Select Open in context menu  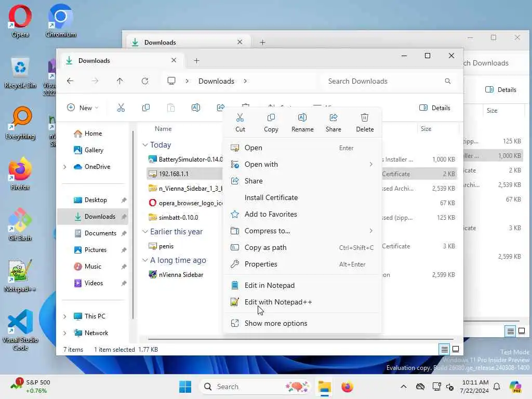(302, 148)
